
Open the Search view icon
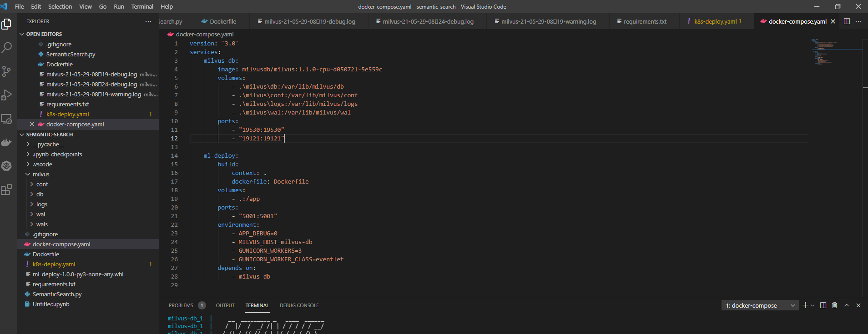[6, 47]
